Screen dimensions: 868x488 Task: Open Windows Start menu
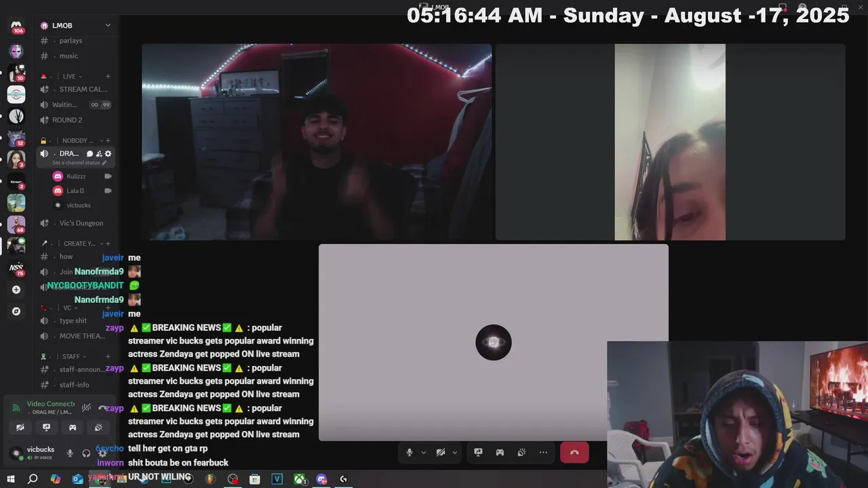(x=10, y=479)
